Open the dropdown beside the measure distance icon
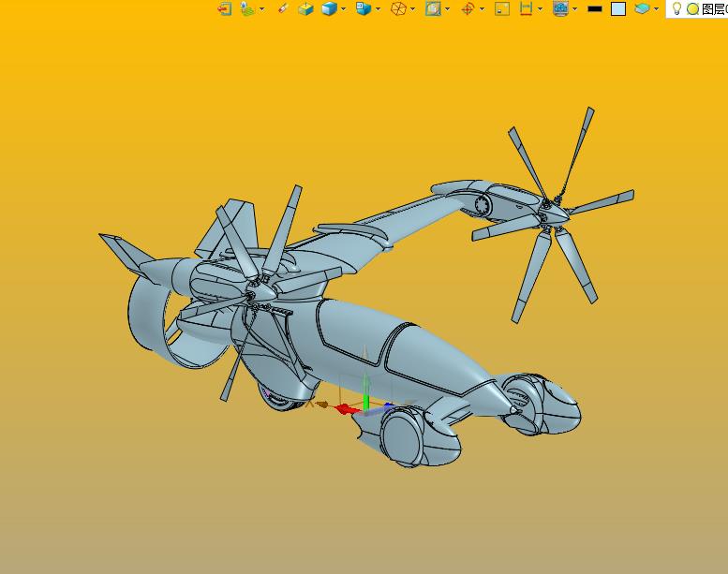This screenshot has height=574, width=728. click(540, 9)
